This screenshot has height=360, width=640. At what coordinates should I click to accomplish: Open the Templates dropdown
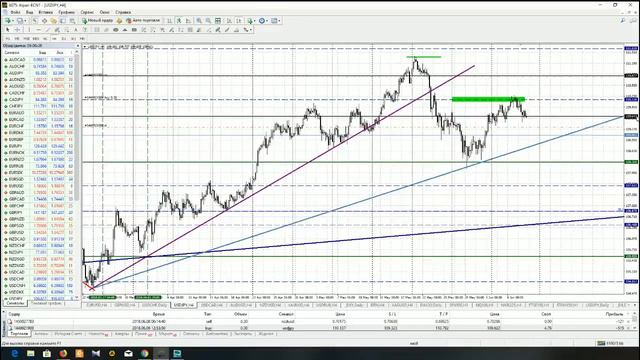[275, 20]
